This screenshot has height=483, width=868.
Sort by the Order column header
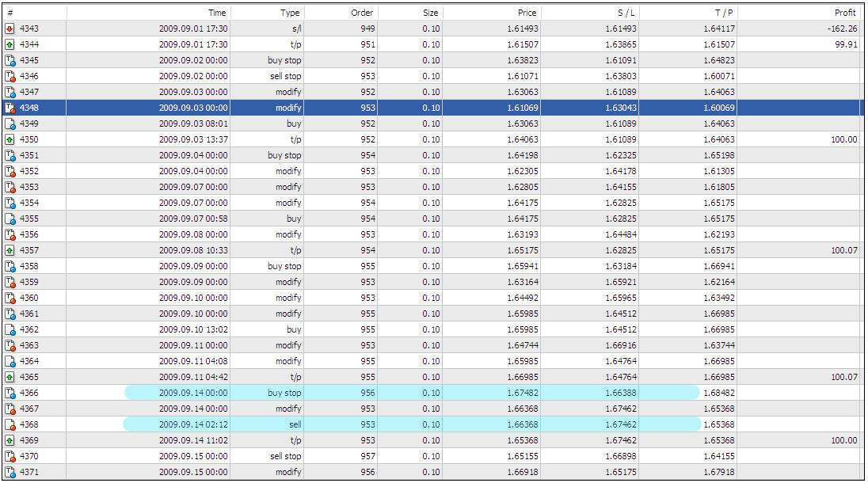[x=341, y=13]
